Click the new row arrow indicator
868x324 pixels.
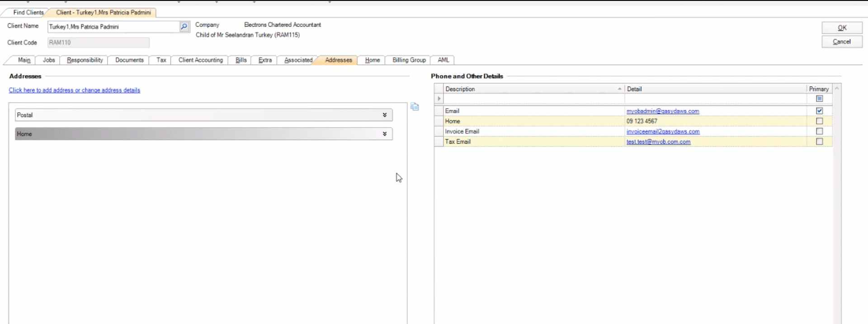[439, 99]
